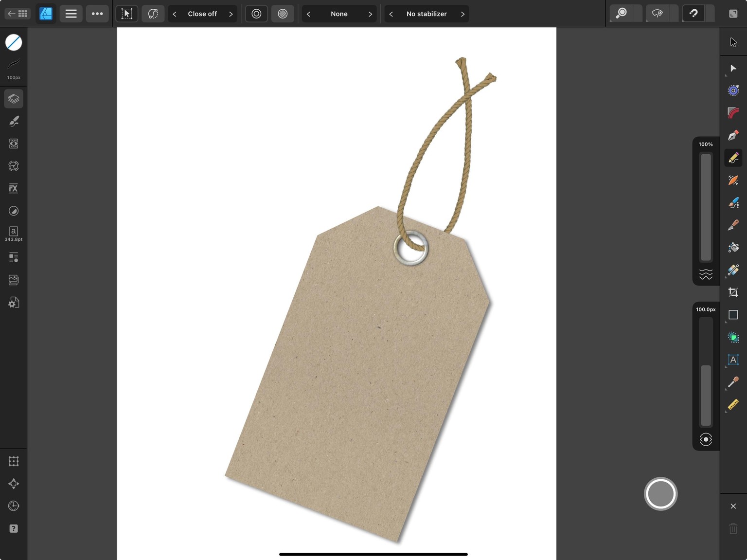Toggle pressure controller under width slider
Screen dimensions: 747x560
(706, 439)
